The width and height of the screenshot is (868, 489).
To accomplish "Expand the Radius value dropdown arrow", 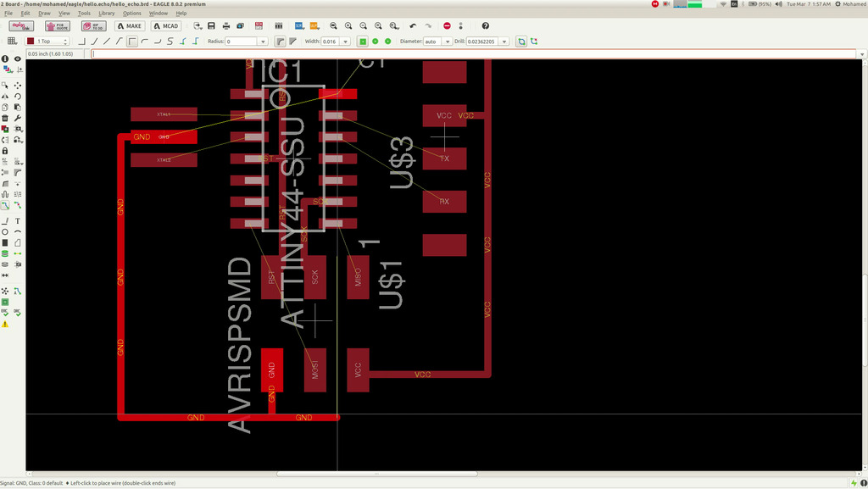I will [x=263, y=42].
